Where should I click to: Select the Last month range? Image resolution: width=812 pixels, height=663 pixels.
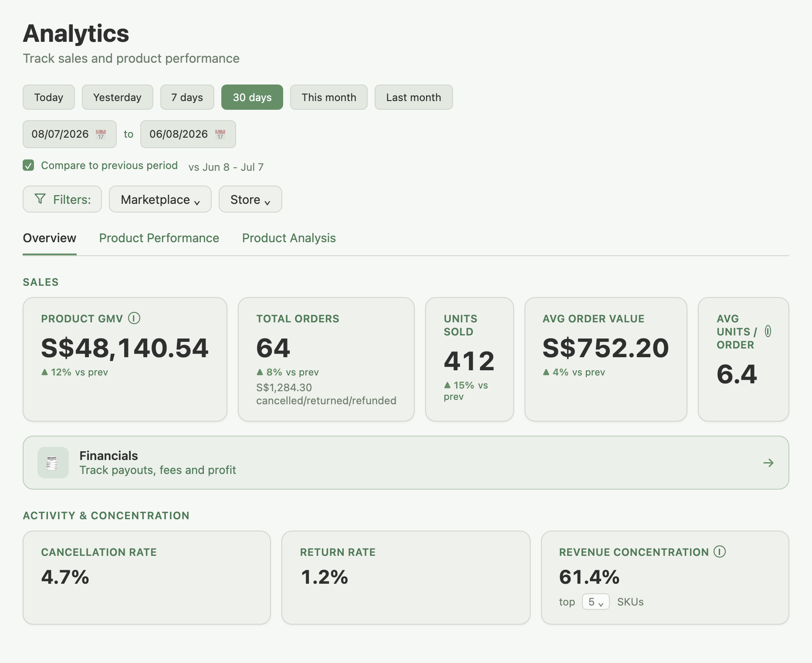[x=414, y=97]
